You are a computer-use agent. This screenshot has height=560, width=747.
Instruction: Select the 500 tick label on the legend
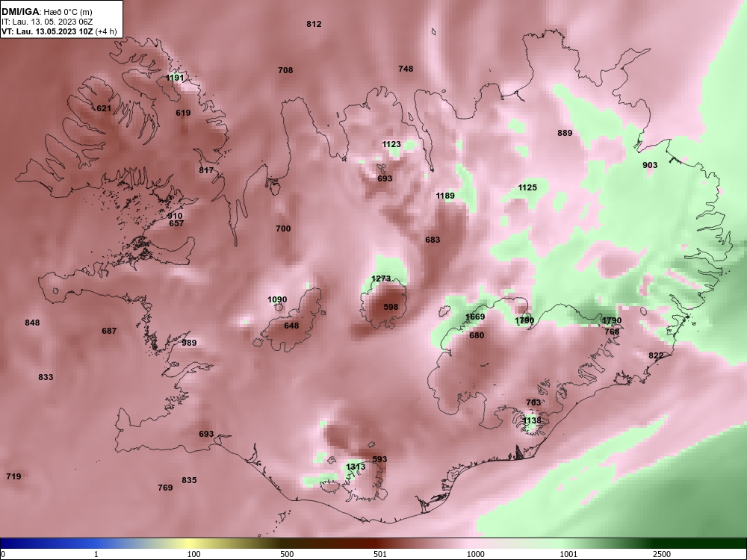(x=288, y=554)
